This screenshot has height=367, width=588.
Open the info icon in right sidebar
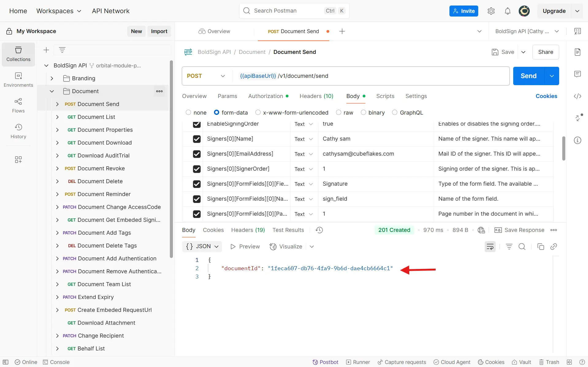tap(578, 140)
